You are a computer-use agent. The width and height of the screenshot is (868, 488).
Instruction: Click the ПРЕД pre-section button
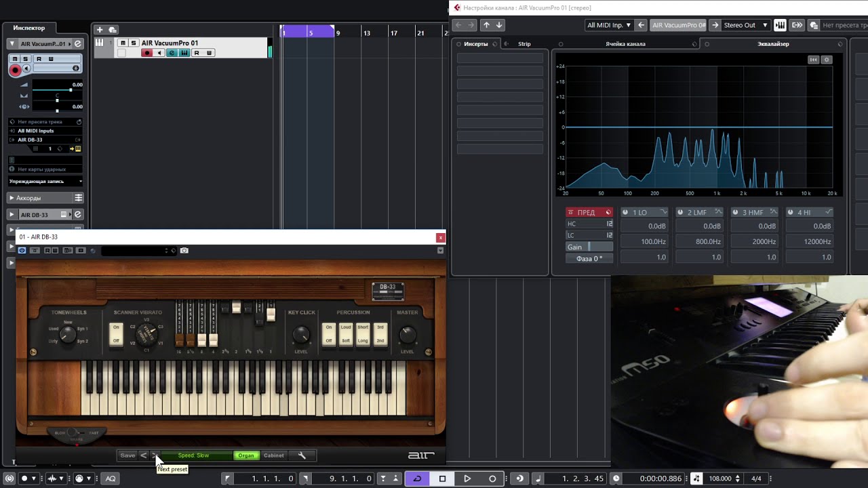tap(589, 213)
